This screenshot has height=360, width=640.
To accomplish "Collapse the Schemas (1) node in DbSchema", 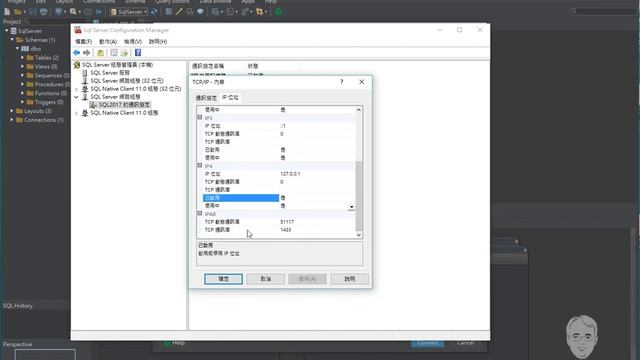I will point(12,40).
